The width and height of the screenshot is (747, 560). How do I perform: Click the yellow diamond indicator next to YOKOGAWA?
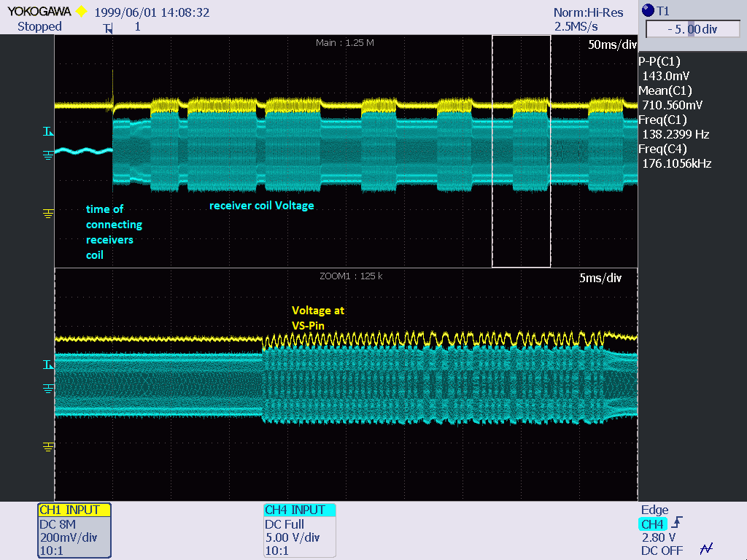80,10
